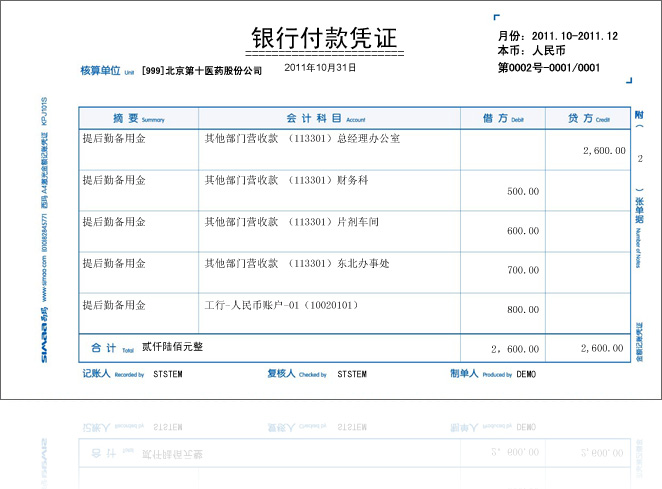Select credit total 2,600.00 in 合计 row
This screenshot has width=662, height=489.
tap(602, 348)
